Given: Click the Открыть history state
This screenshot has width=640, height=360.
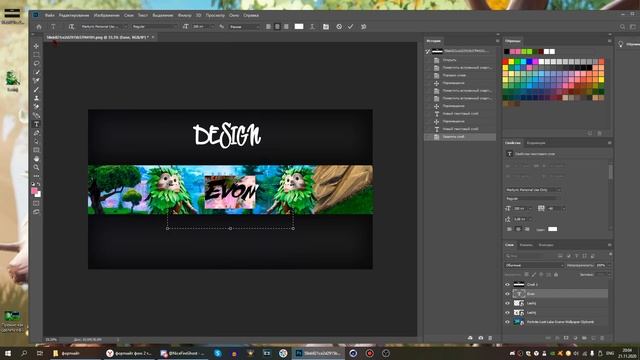Looking at the screenshot, I should coord(449,60).
